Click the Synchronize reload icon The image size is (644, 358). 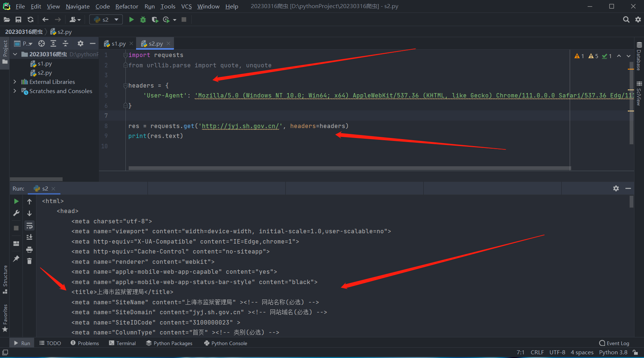31,20
